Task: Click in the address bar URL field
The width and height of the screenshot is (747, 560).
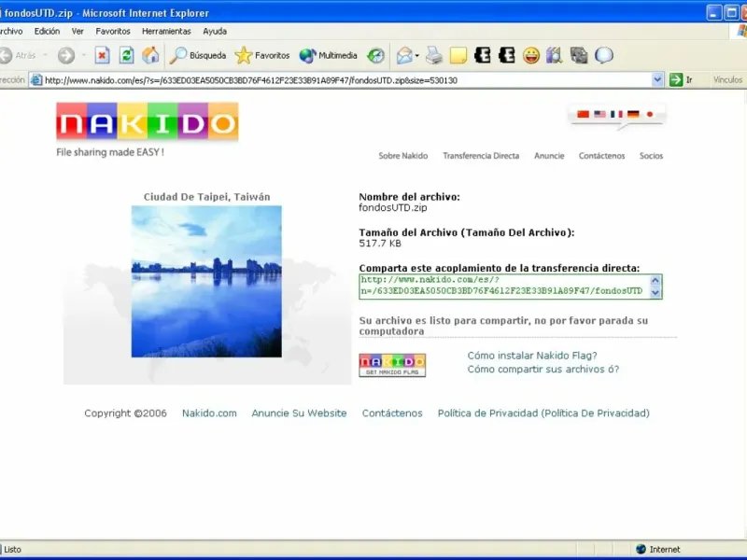Action: (346, 80)
